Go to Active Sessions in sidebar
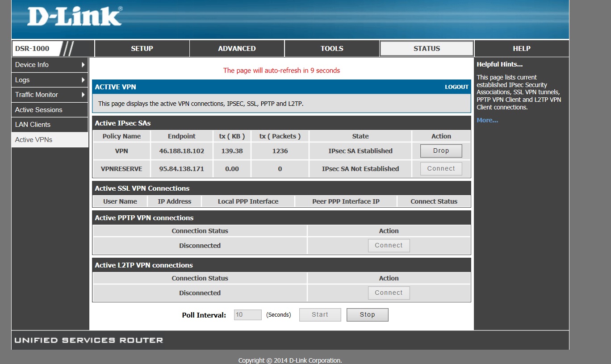The width and height of the screenshot is (611, 364). [39, 110]
